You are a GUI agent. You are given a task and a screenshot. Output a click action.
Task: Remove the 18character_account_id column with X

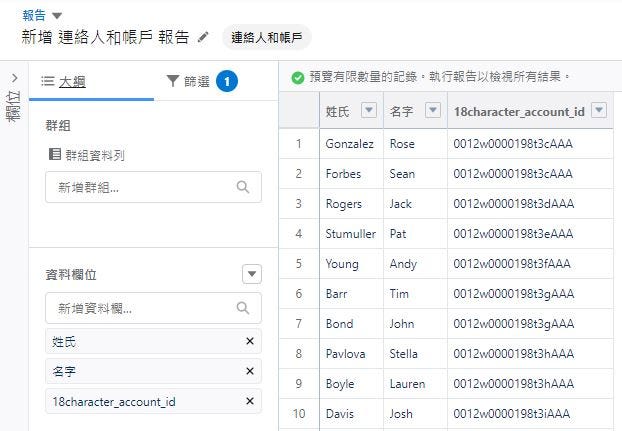pos(250,401)
